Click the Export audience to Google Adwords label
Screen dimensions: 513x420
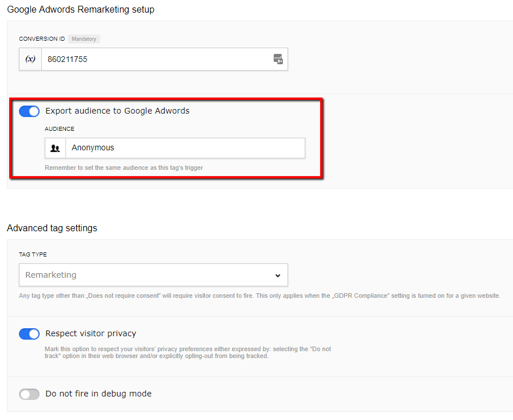coord(117,111)
